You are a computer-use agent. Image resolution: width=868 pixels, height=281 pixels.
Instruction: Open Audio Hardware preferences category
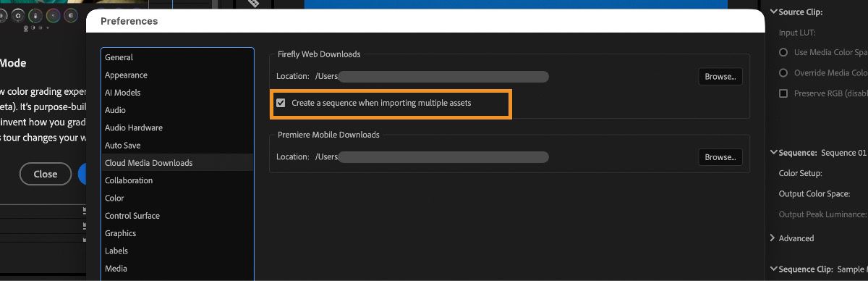178,127
